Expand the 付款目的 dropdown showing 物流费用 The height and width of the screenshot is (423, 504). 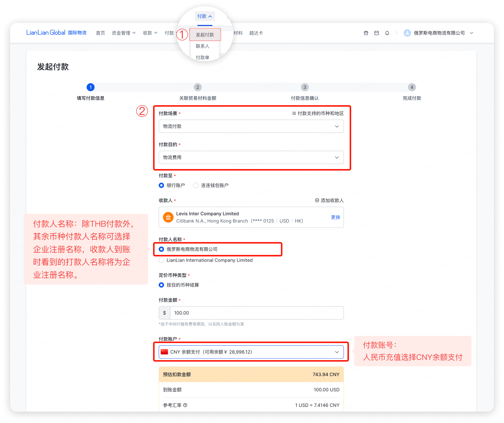[251, 157]
